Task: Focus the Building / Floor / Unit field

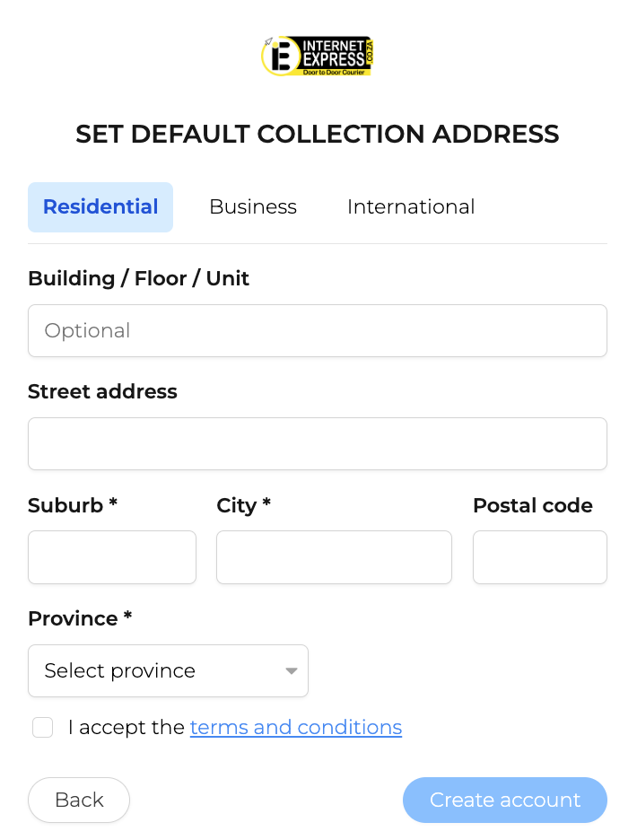Action: [x=318, y=330]
